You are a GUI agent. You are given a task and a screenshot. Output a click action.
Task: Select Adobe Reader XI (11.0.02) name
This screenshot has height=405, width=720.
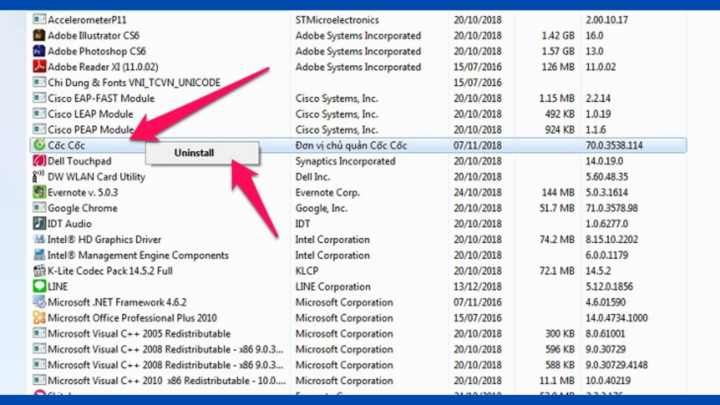click(103, 67)
